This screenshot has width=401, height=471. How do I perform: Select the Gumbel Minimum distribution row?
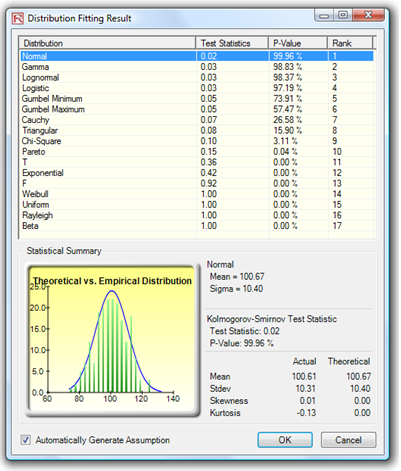click(197, 99)
